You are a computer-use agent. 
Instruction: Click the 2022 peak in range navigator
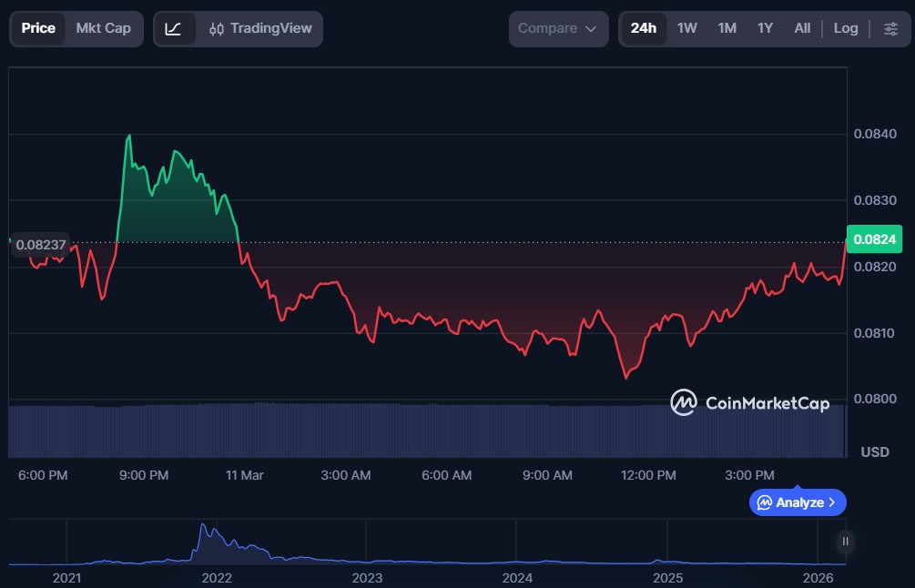click(x=203, y=526)
